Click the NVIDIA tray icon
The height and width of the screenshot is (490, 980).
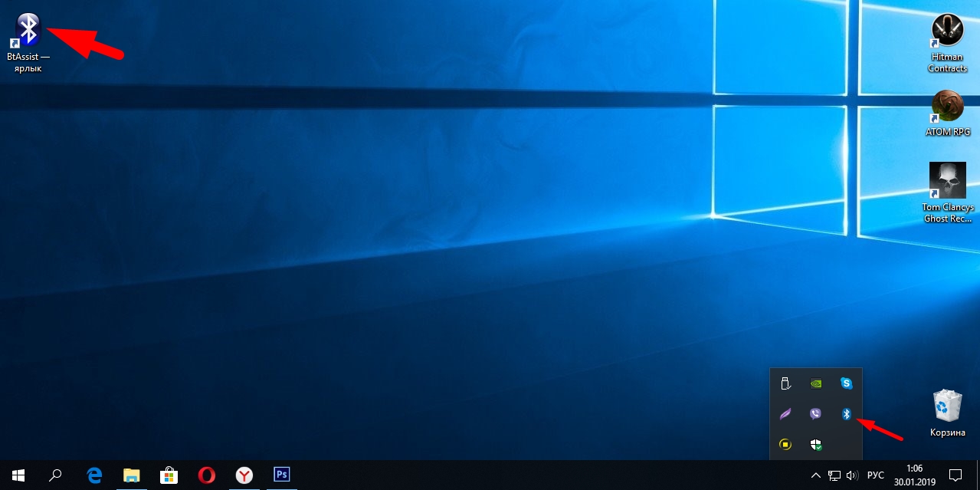[815, 383]
